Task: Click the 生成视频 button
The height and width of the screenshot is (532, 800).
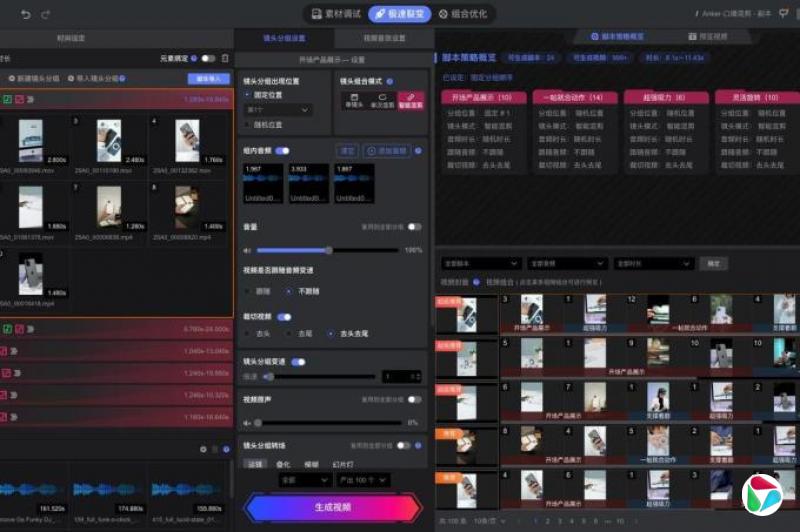Action: tap(333, 507)
